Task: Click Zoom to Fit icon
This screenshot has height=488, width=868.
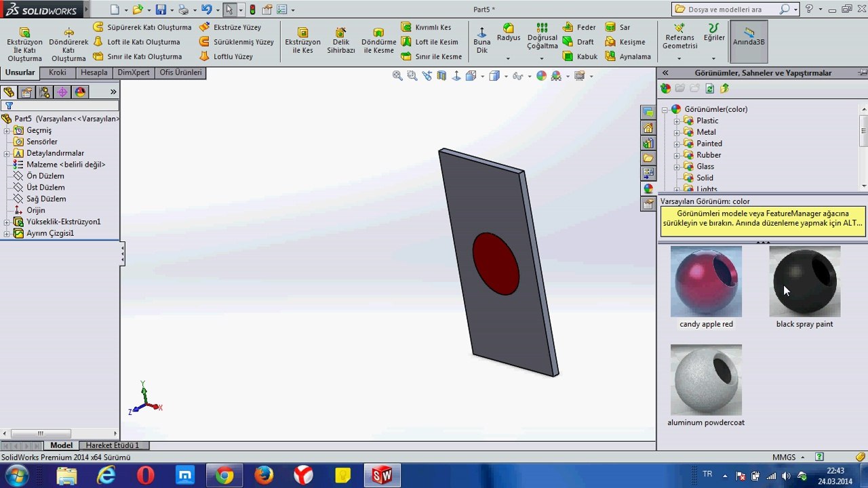Action: point(398,76)
